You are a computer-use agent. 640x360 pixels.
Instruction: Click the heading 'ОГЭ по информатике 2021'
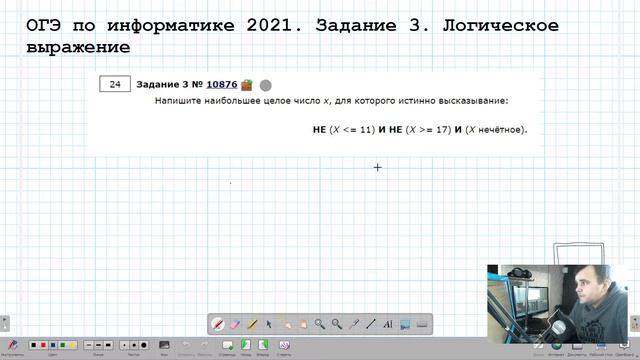click(x=164, y=25)
